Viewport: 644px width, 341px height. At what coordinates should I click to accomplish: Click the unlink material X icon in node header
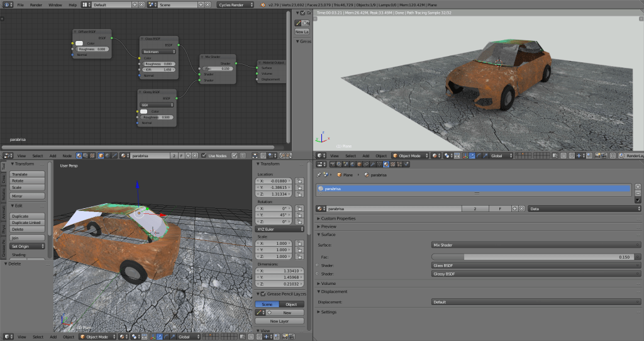pos(196,155)
